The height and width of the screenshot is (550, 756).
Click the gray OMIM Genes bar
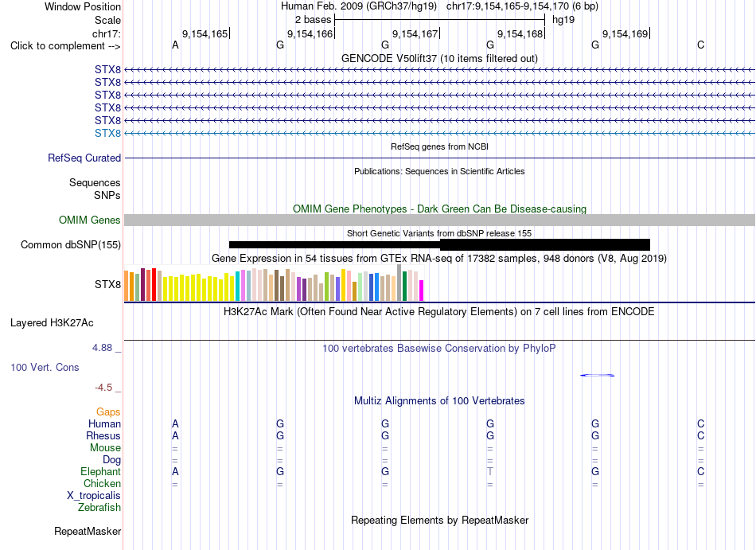(439, 220)
